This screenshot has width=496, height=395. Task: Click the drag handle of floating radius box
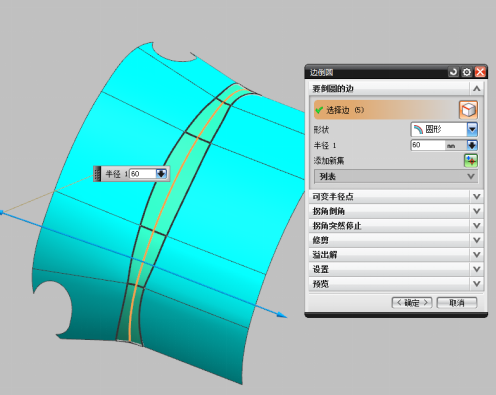pyautogui.click(x=97, y=174)
